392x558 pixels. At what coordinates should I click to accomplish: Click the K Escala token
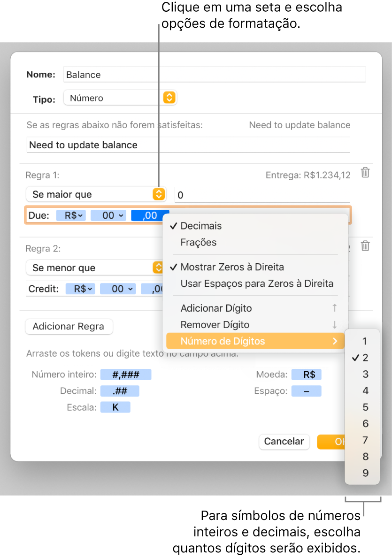click(x=115, y=407)
